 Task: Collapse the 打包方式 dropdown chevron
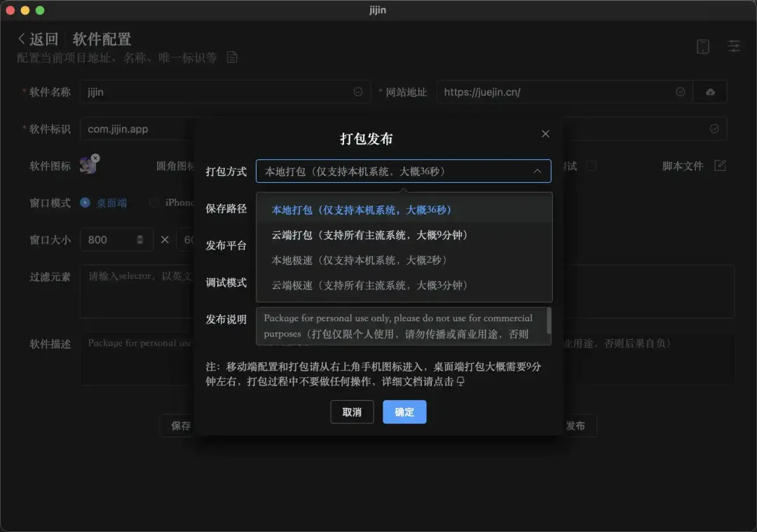pos(538,170)
